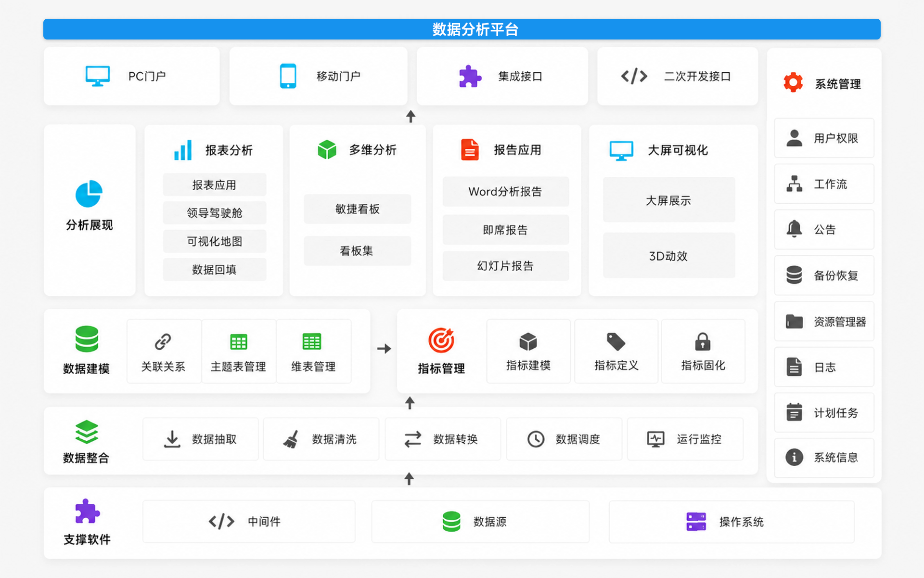Click the 报告应用 red document icon
This screenshot has width=924, height=578.
pos(470,149)
